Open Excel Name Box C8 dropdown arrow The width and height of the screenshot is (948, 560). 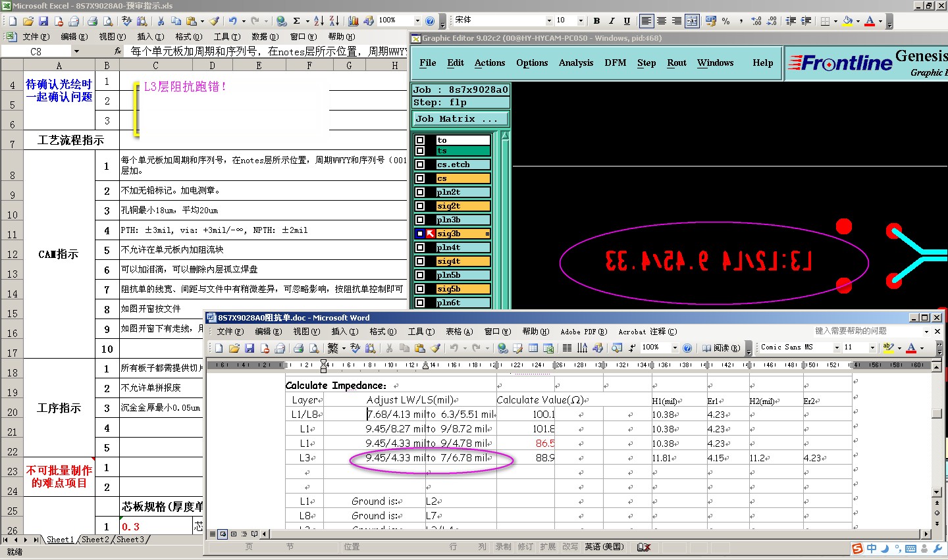pos(76,51)
